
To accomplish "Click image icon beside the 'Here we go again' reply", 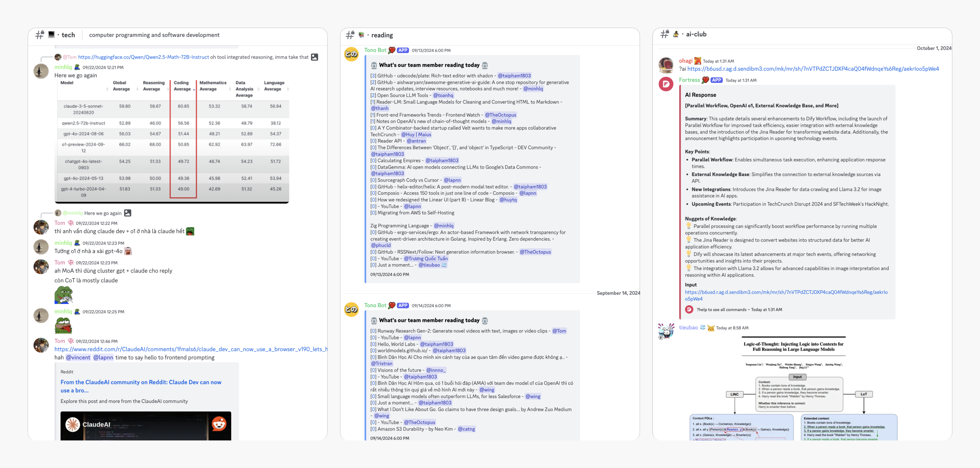I will tap(128, 213).
